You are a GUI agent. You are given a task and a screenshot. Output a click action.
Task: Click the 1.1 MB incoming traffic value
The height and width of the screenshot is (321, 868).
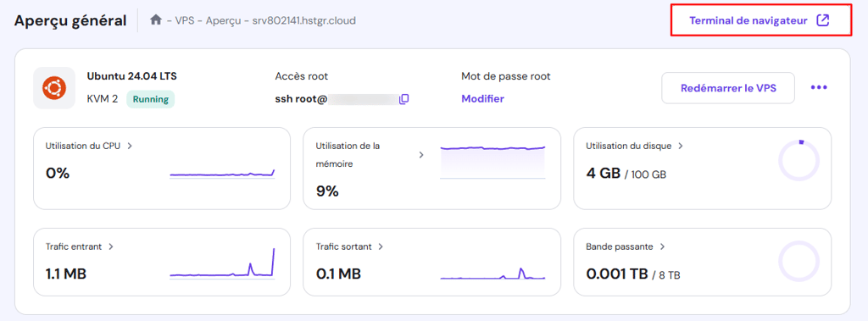click(66, 274)
